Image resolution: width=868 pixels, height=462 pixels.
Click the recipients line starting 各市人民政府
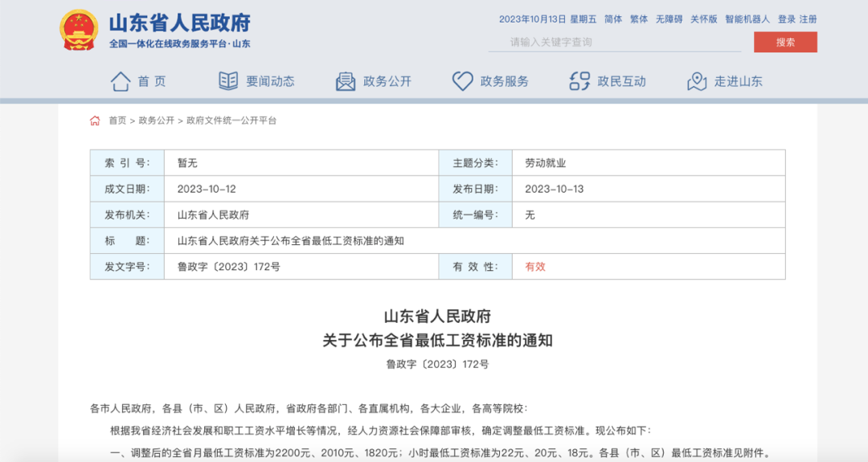click(x=309, y=409)
